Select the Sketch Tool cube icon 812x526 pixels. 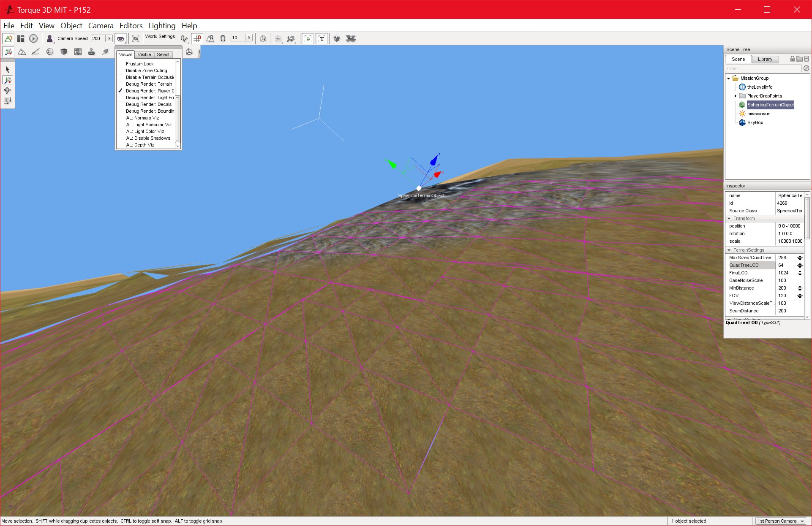[64, 52]
